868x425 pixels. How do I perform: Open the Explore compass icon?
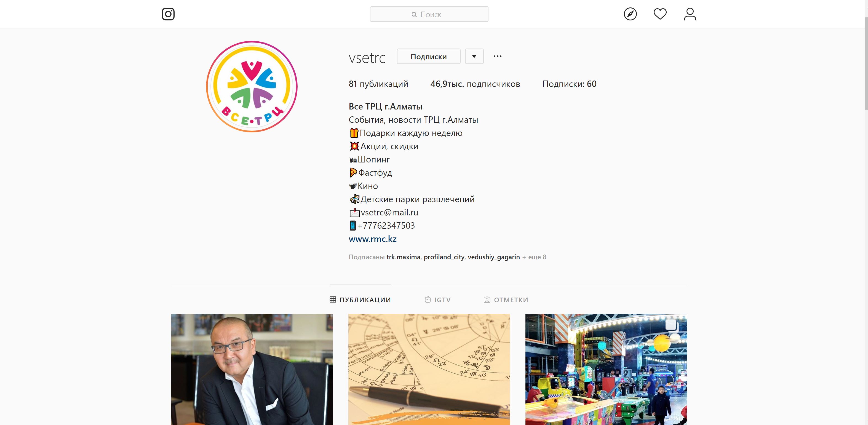coord(630,14)
